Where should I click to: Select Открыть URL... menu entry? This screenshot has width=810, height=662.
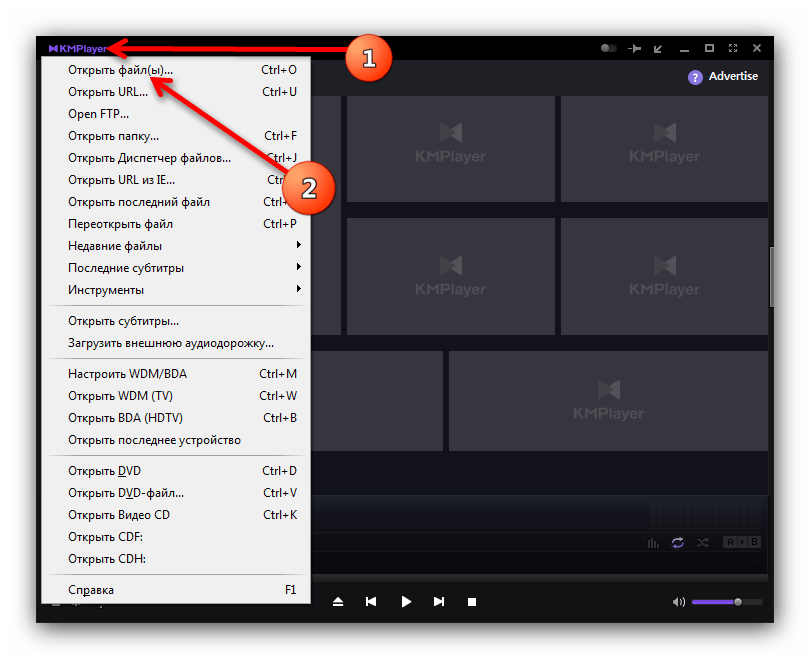click(x=176, y=92)
